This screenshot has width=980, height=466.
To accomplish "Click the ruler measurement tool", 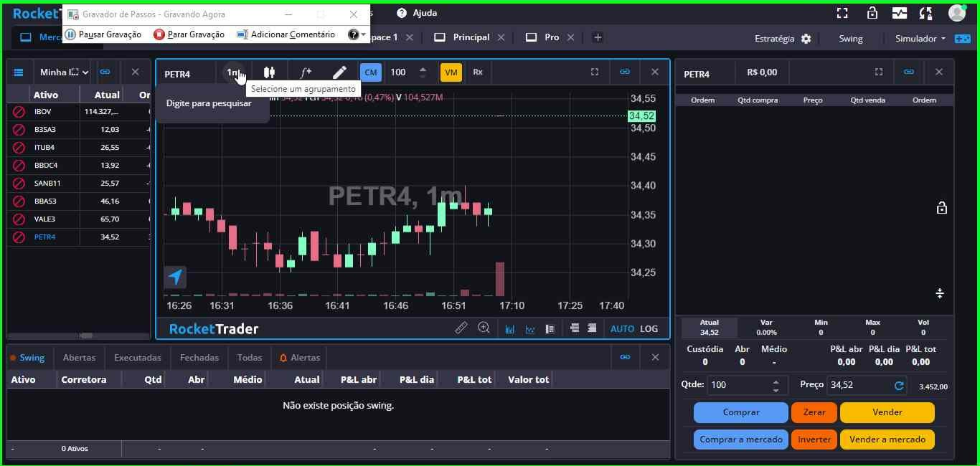I will (461, 328).
